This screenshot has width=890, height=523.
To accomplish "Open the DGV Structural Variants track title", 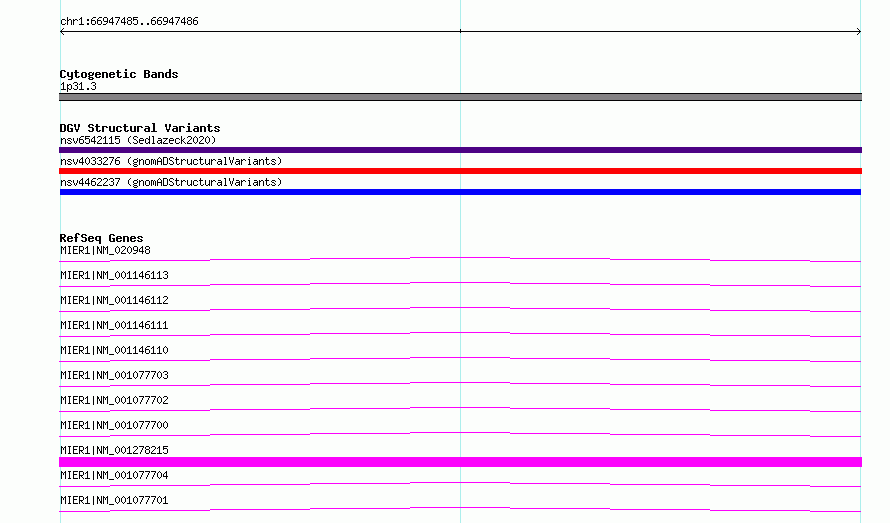I will (140, 128).
